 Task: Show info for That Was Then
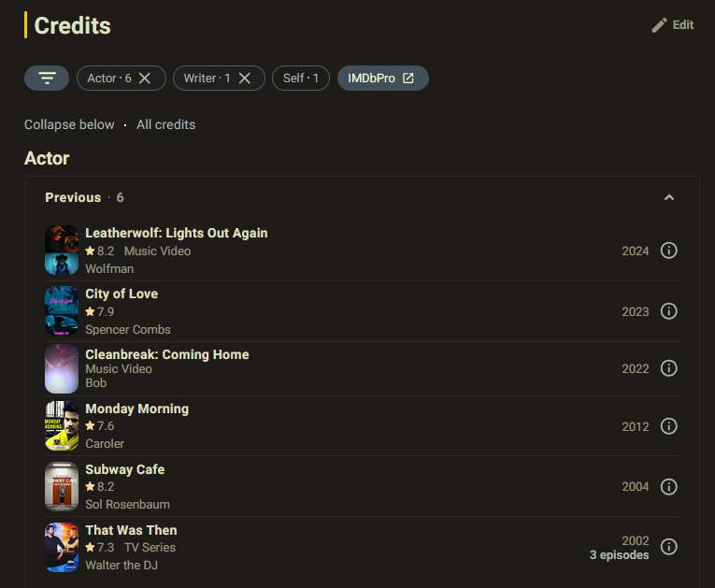click(x=669, y=547)
